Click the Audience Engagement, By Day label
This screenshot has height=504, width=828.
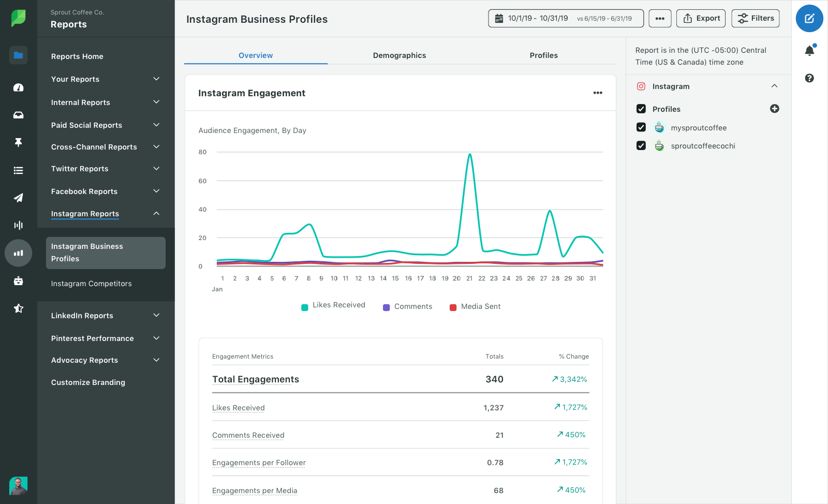[x=253, y=130]
